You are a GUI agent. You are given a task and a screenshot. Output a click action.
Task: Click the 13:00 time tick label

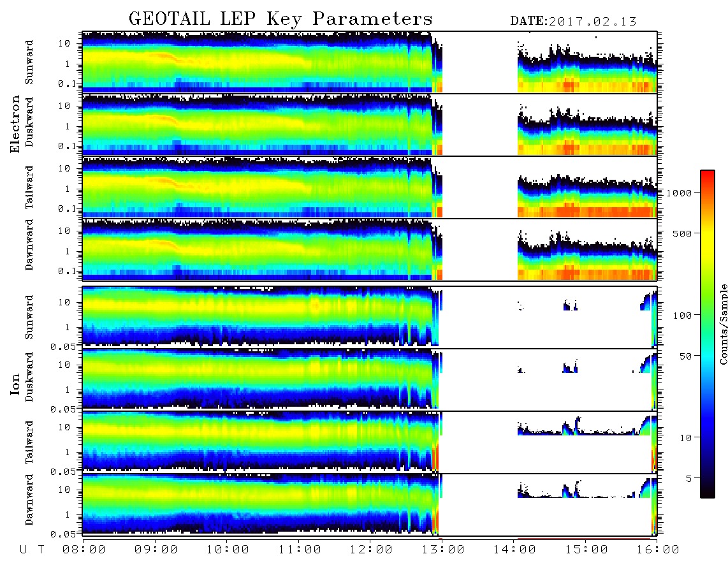point(443,550)
